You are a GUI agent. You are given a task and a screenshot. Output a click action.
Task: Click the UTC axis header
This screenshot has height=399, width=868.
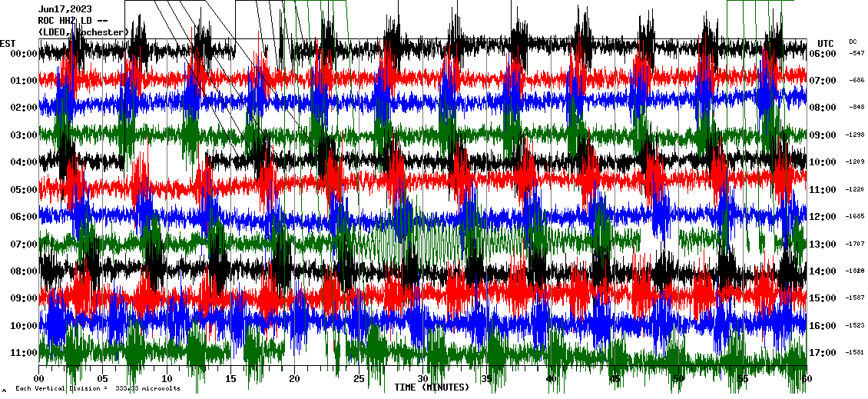point(825,43)
